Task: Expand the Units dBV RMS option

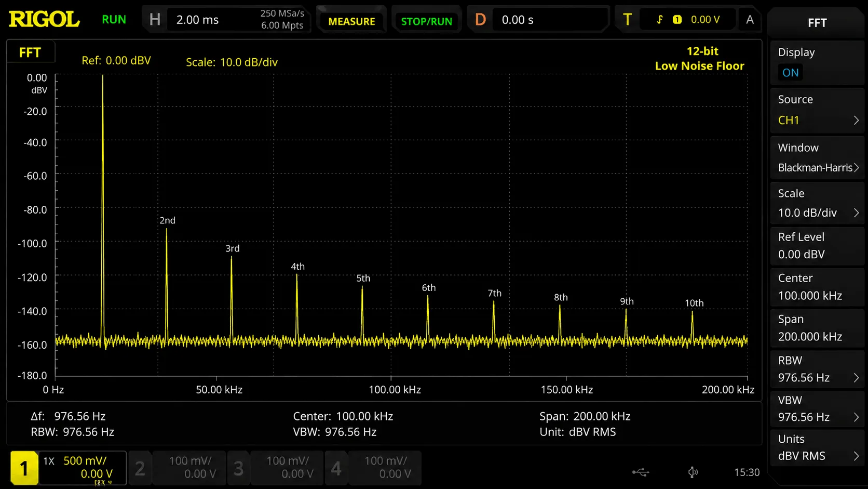Action: tap(817, 447)
